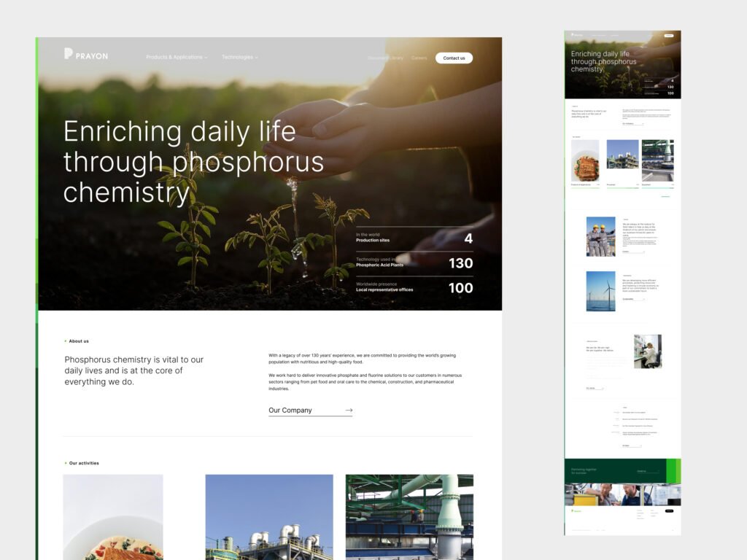Click the Local representative offices statistic label
This screenshot has height=560, width=747.
click(384, 289)
